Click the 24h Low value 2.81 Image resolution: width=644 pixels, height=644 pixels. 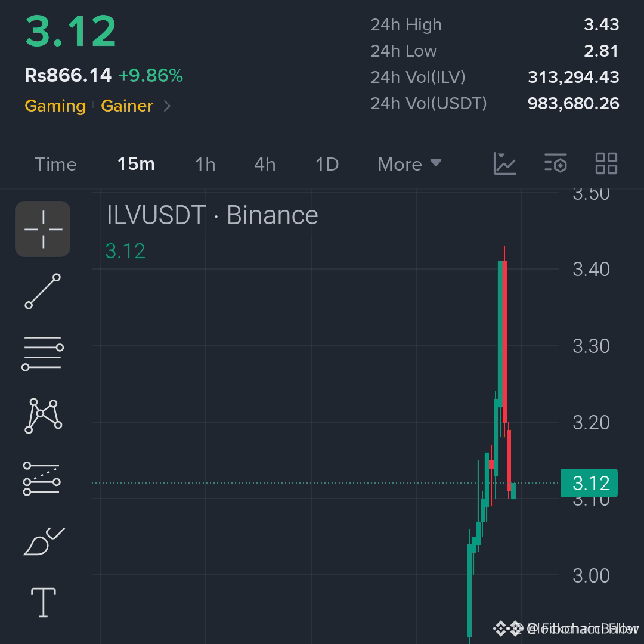tap(601, 51)
